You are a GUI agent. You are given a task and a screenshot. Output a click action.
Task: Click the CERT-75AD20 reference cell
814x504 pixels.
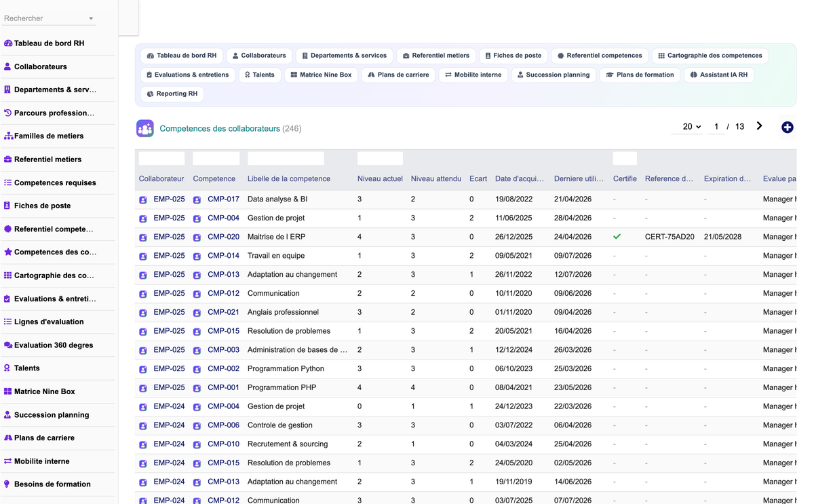[670, 237]
